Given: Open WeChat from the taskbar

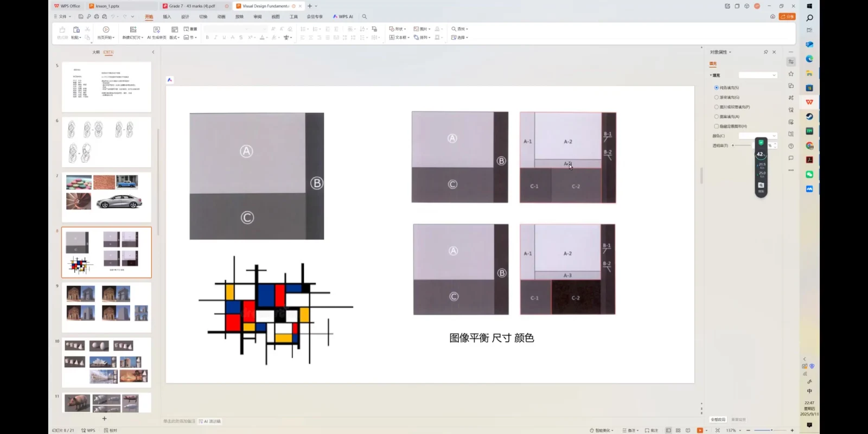Looking at the screenshot, I should [809, 174].
